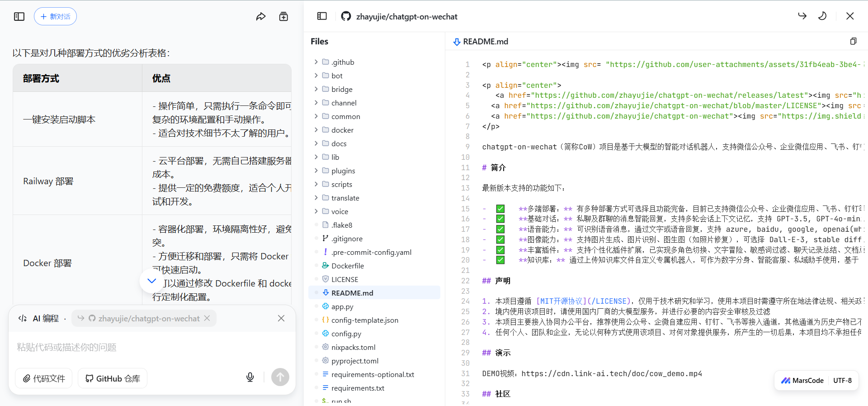Screen dimensions: 868x406
Task: Click the MarsCode badge
Action: pos(802,380)
